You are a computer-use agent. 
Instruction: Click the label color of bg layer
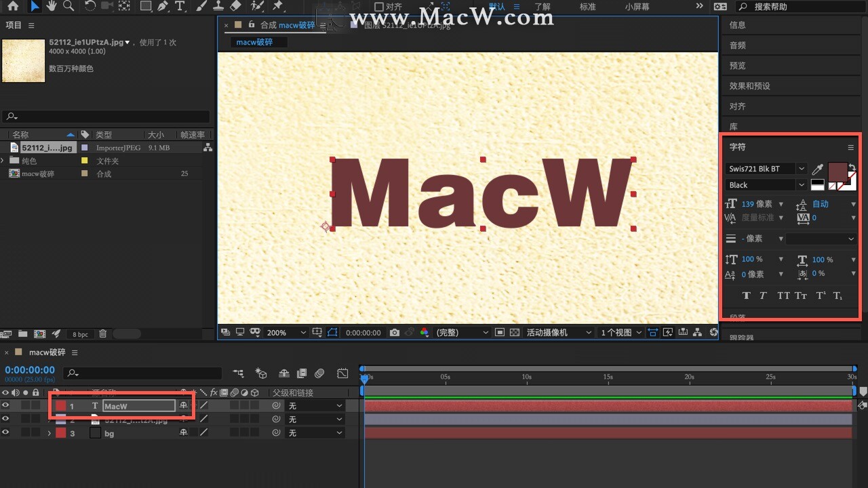pyautogui.click(x=61, y=433)
